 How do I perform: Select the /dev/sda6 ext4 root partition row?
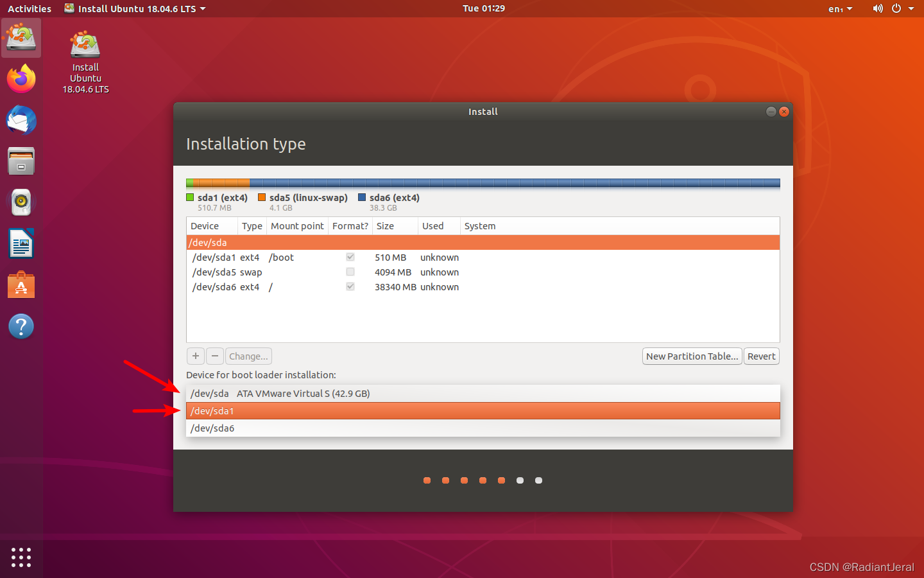[x=483, y=286]
